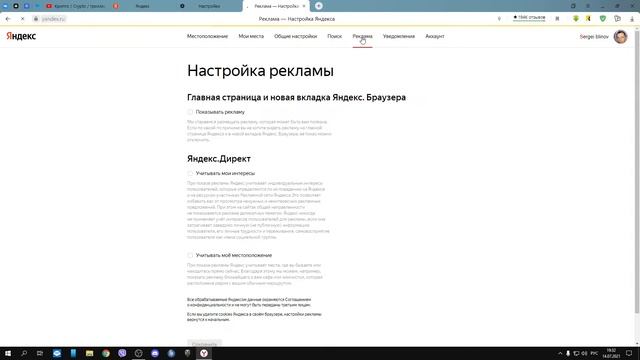
Task: Open the Поиск settings tab
Action: (335, 36)
